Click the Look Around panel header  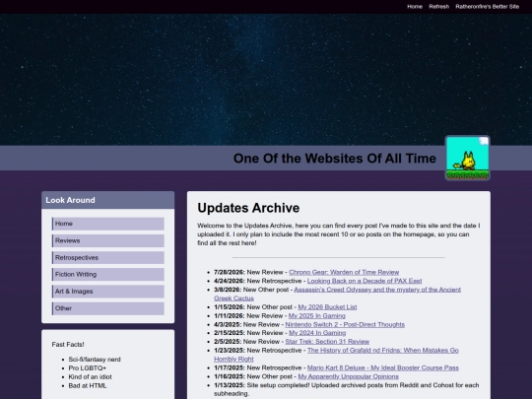pos(108,200)
